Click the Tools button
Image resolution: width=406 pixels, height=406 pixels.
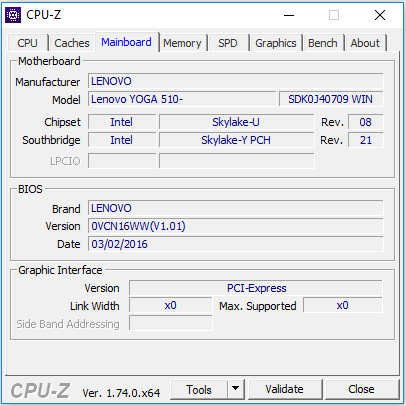point(199,389)
